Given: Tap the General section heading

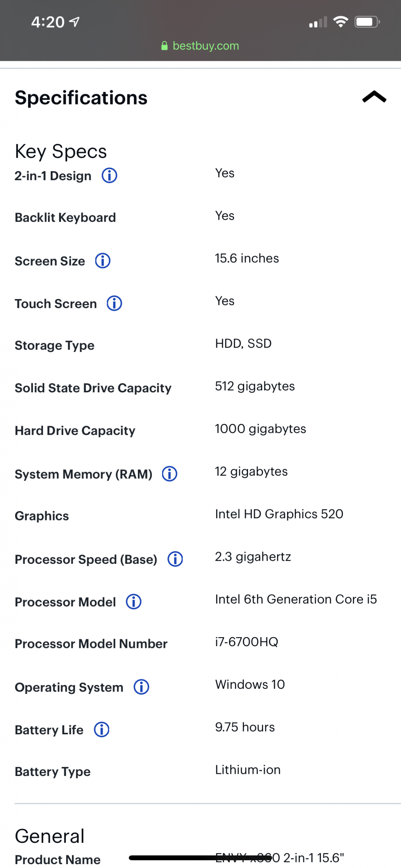Looking at the screenshot, I should 50,836.
